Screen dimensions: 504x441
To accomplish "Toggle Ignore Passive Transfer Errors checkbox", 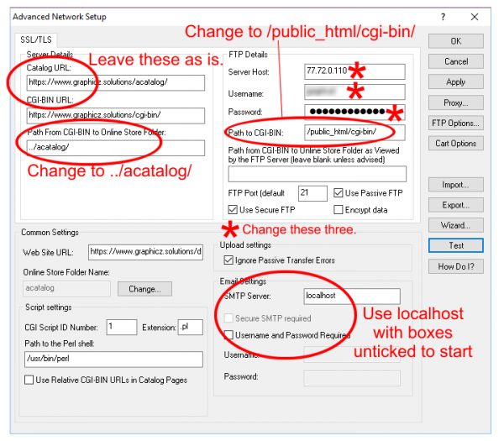I will [x=228, y=260].
